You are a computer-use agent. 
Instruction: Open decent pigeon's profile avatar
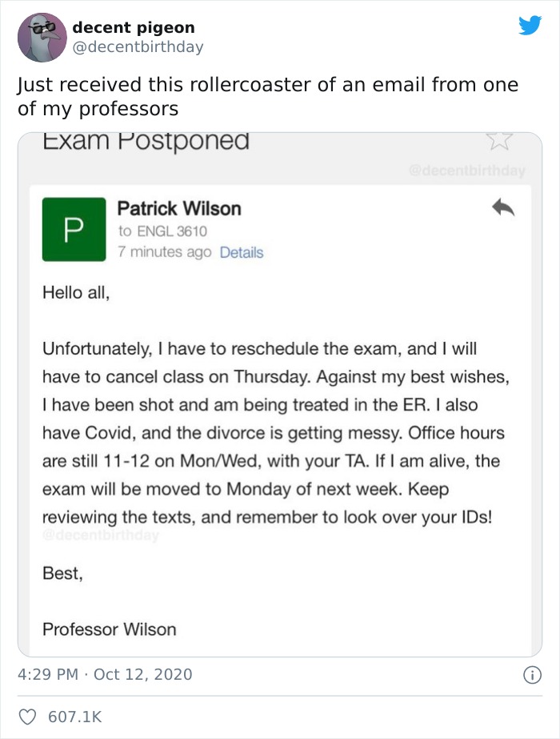click(42, 37)
